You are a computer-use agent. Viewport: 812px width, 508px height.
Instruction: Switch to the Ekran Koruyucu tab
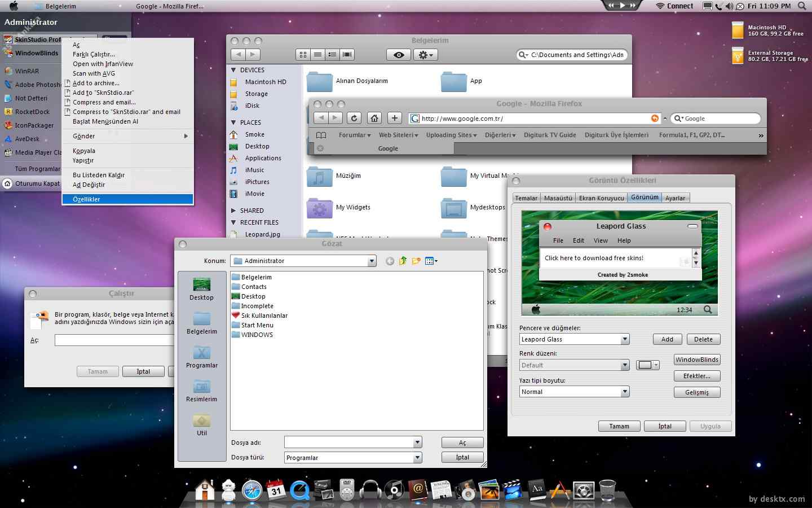pos(601,198)
